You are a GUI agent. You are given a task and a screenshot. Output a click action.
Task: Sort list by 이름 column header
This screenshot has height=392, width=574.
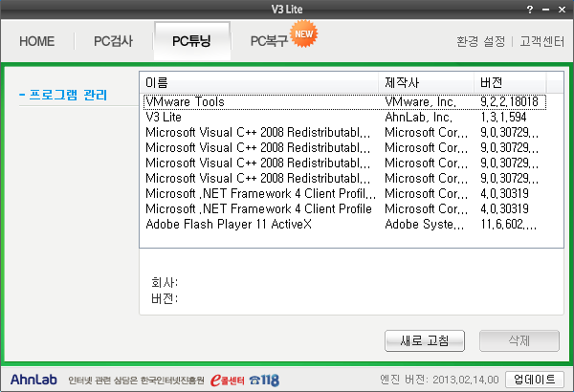point(258,82)
